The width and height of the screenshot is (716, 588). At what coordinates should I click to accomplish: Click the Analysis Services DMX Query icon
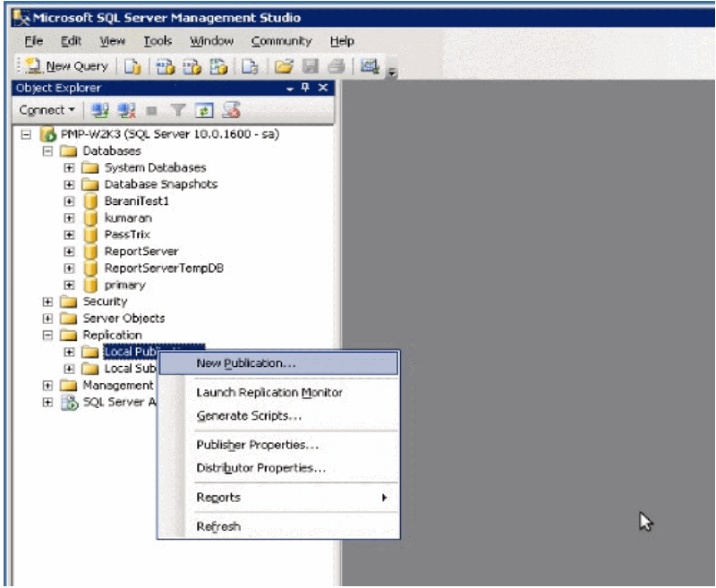[x=192, y=66]
